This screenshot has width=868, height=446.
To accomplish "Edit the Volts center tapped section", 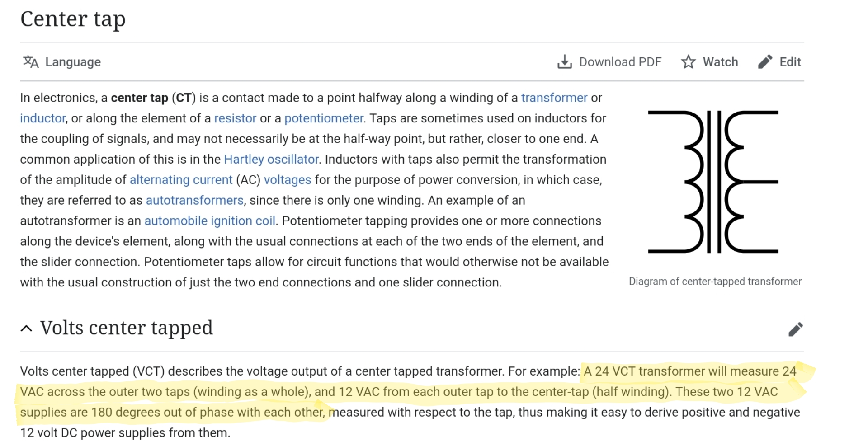I will pyautogui.click(x=795, y=329).
